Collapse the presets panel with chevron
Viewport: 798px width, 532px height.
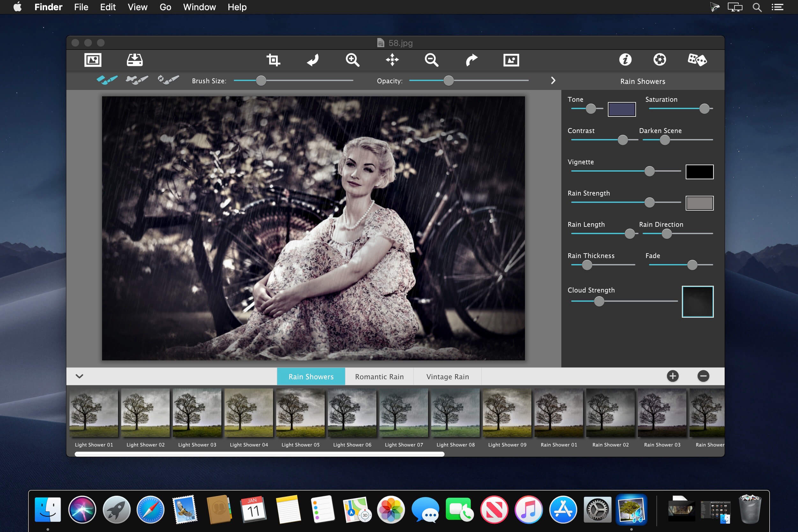(x=79, y=376)
